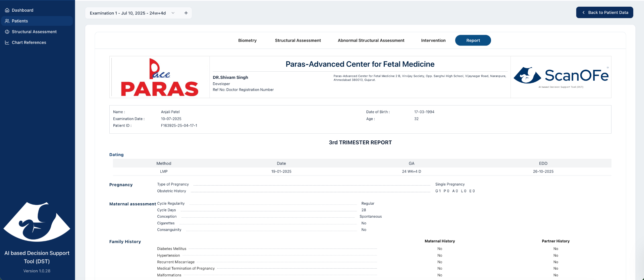Click date of birth 17-03-1994

point(424,112)
